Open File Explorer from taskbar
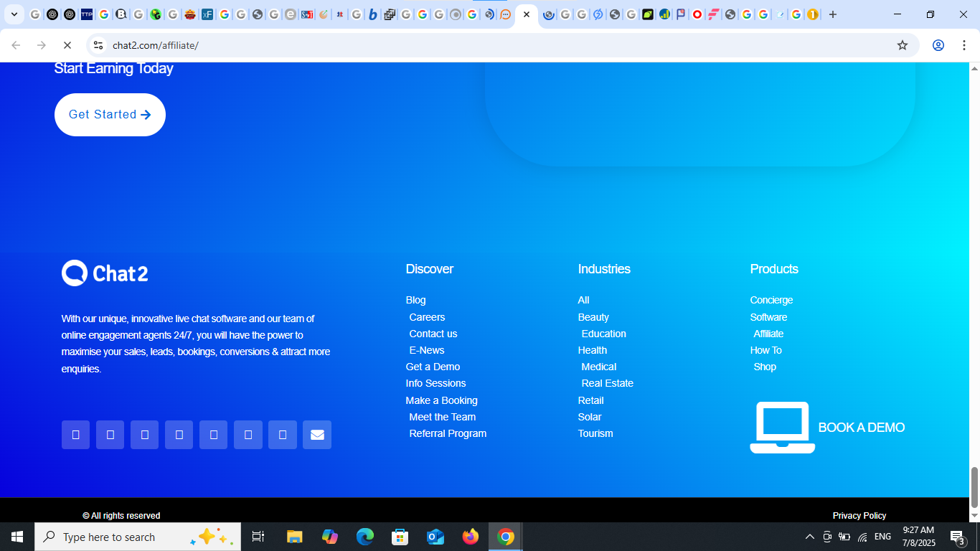 pos(295,537)
